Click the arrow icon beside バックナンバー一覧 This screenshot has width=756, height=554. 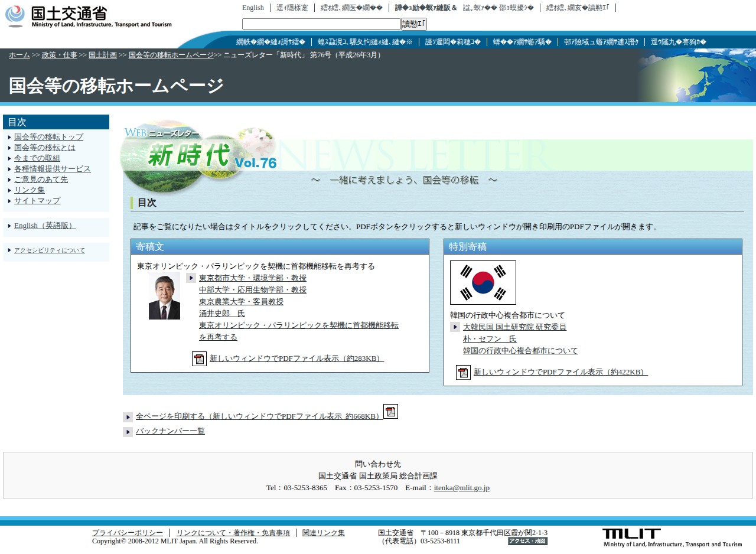(x=128, y=432)
